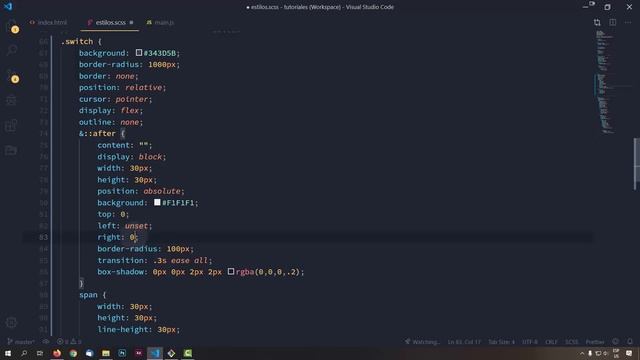
Task: Expand the system tray hidden icons chevron
Action: [x=582, y=353]
